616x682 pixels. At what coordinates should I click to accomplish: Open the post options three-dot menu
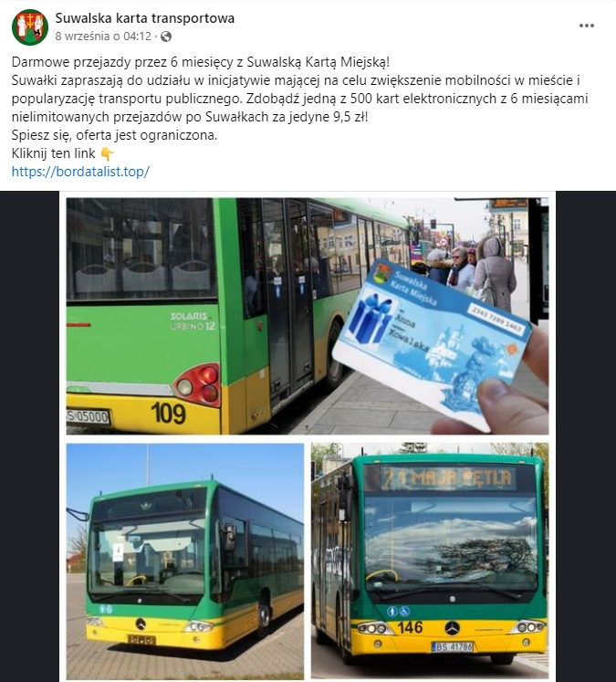tap(587, 26)
